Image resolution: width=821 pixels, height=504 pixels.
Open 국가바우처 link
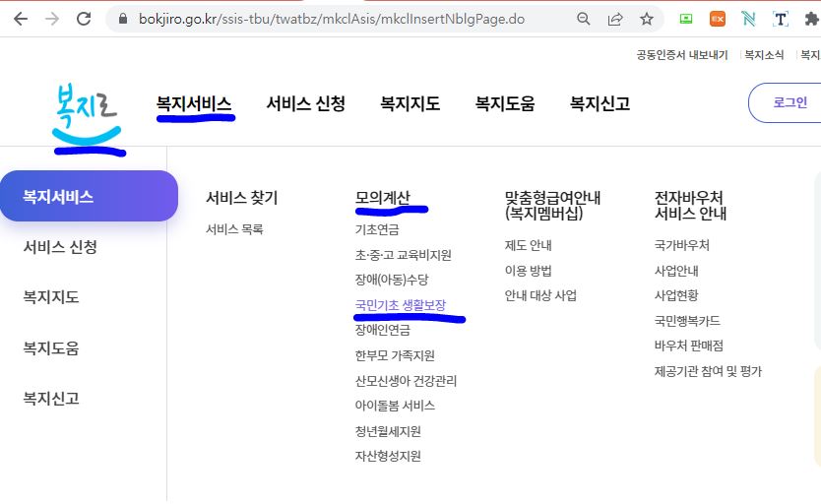pos(682,245)
